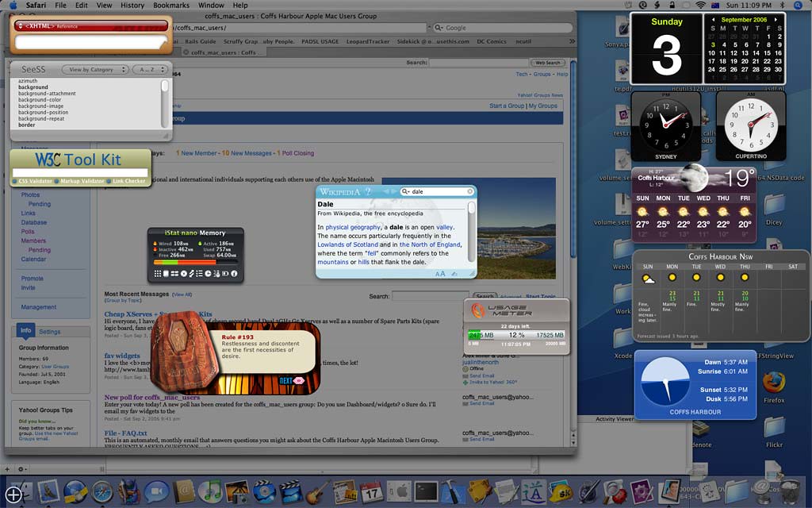Open iCal from the Dock
The width and height of the screenshot is (812, 508).
pos(371,491)
